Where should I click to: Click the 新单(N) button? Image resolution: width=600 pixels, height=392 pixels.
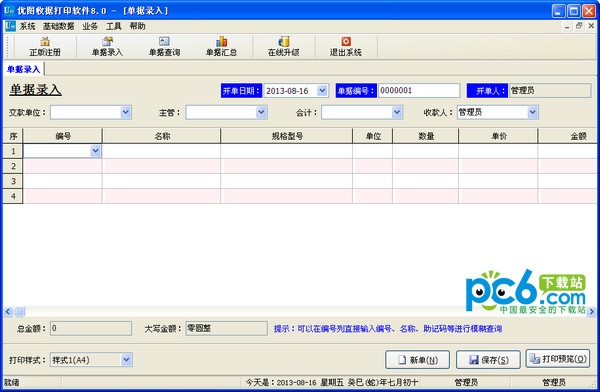[417, 360]
